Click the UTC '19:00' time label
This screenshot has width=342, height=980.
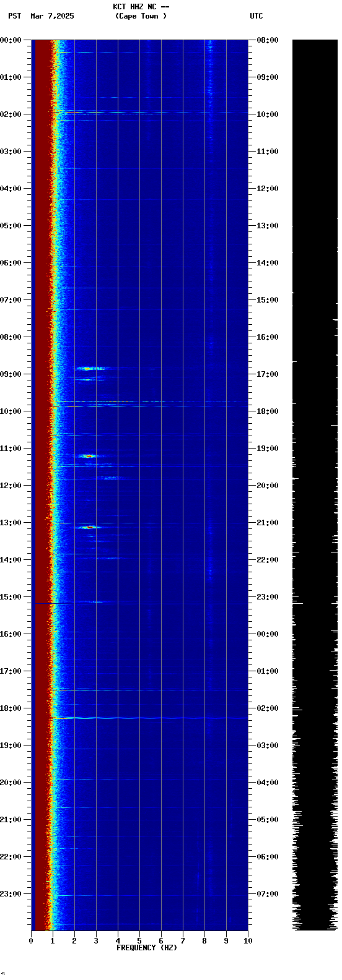tap(267, 449)
